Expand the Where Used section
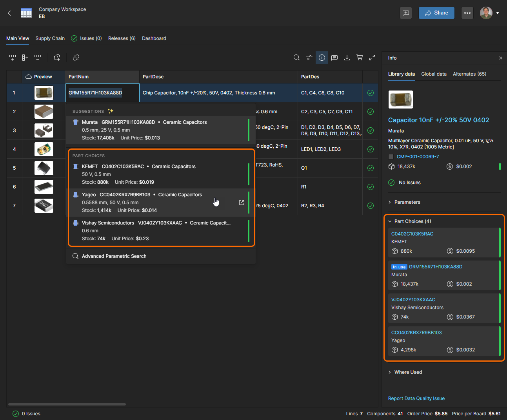Image resolution: width=507 pixels, height=420 pixels. [408, 372]
